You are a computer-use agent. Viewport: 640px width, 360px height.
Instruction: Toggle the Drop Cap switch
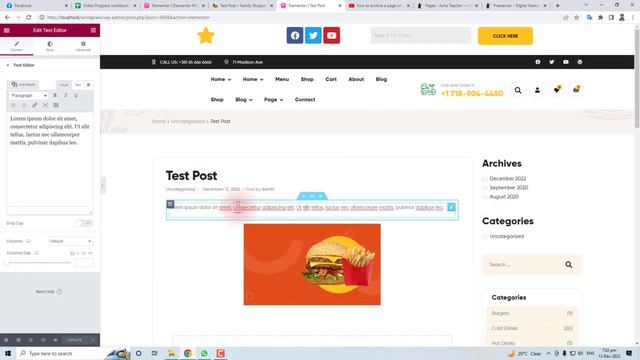click(x=84, y=223)
